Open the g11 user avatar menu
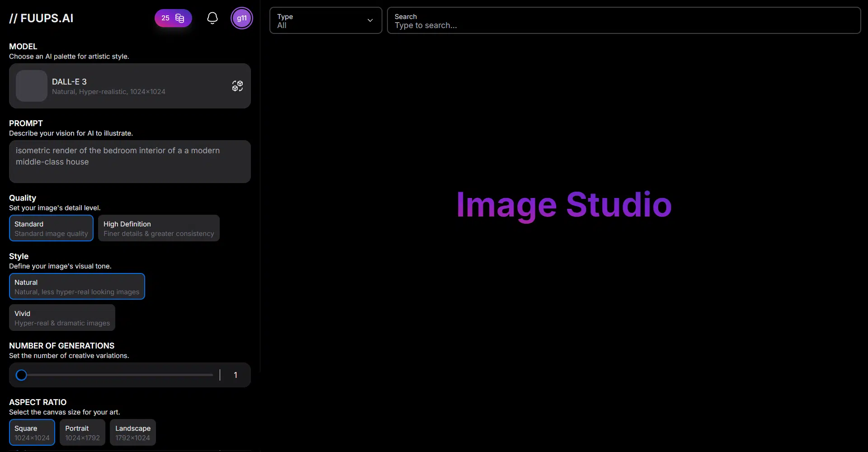The height and width of the screenshot is (452, 868). 242,18
